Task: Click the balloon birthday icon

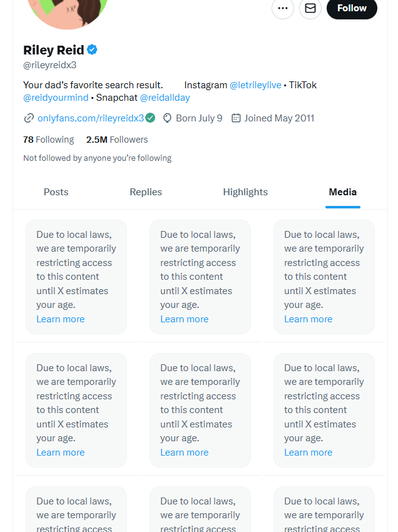Action: pyautogui.click(x=167, y=118)
